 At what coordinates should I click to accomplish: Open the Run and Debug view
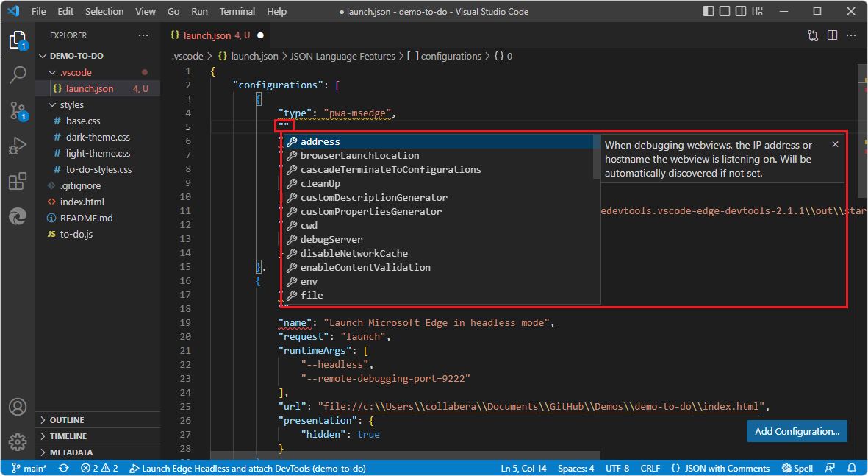pyautogui.click(x=18, y=146)
